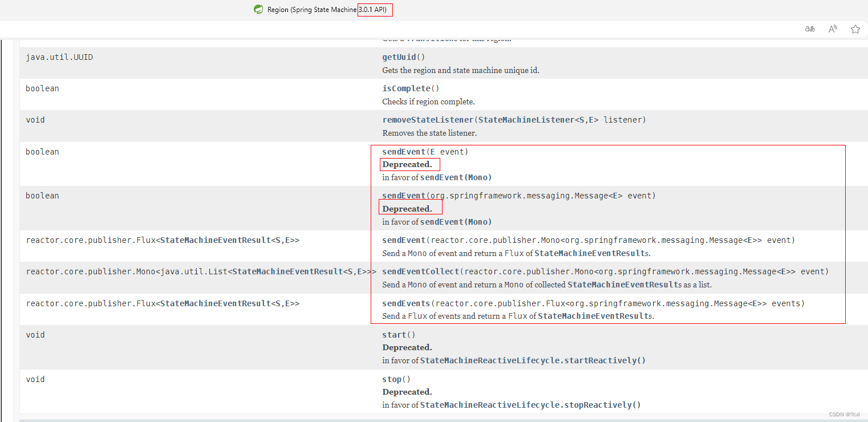Click StateMachineEventResults in 'Send a Flux of events' description
Screen dimensions: 868x422
click(595, 316)
